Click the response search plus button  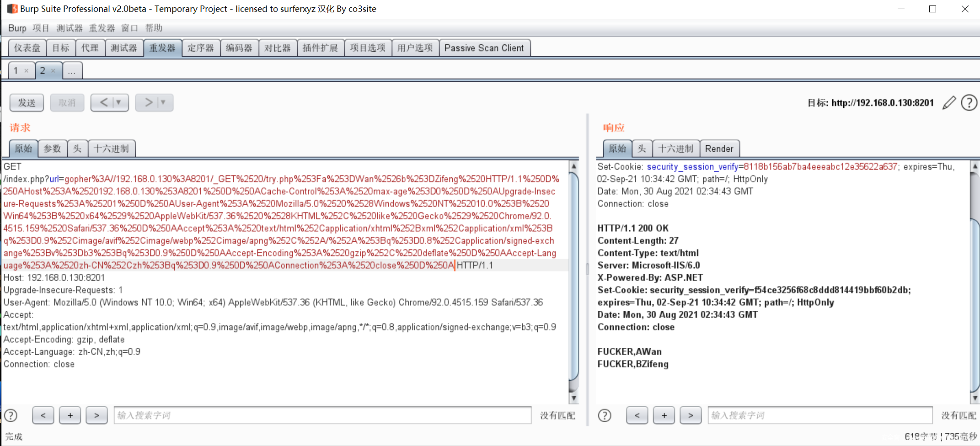click(x=664, y=415)
